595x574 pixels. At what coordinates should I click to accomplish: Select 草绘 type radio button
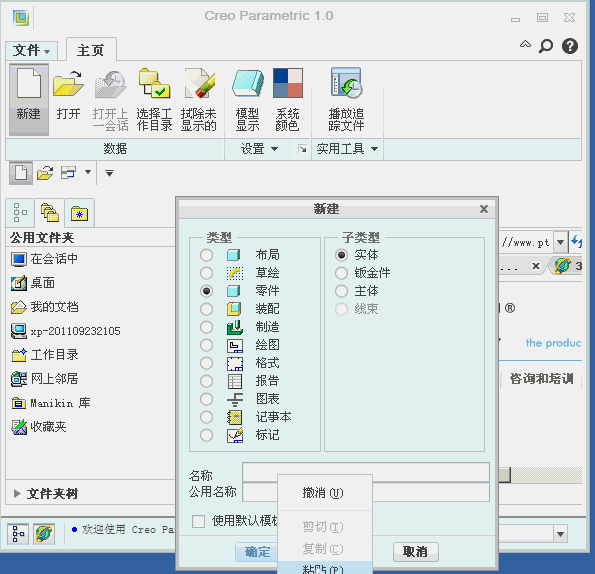(x=206, y=273)
